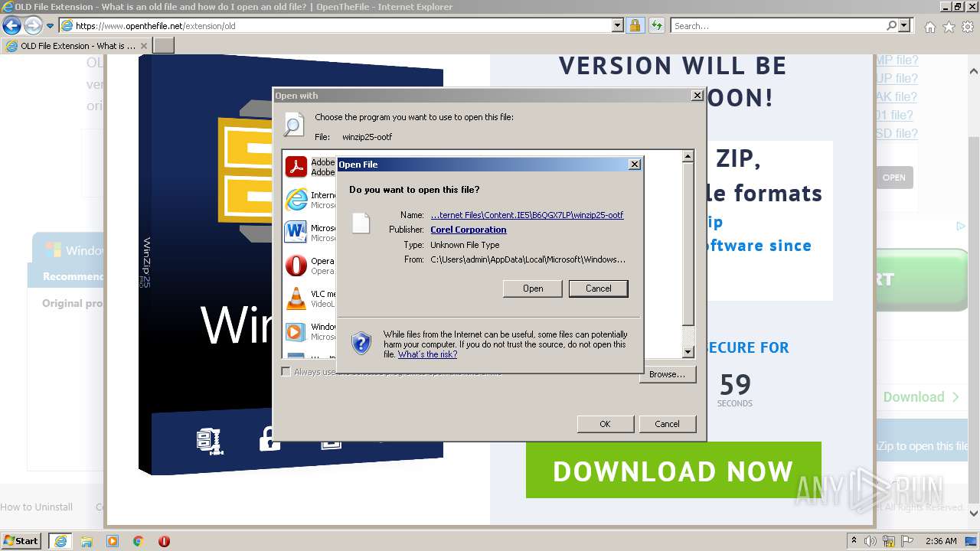Click the volume speaker tray icon

coord(869,541)
